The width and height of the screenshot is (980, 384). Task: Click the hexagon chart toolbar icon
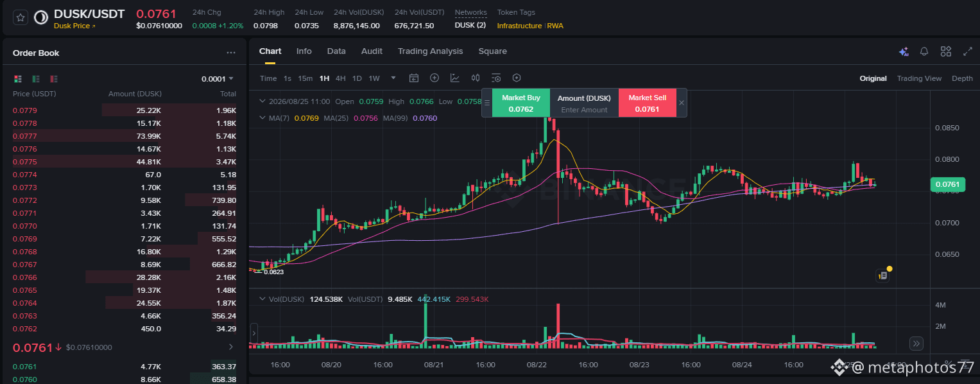[x=517, y=78]
